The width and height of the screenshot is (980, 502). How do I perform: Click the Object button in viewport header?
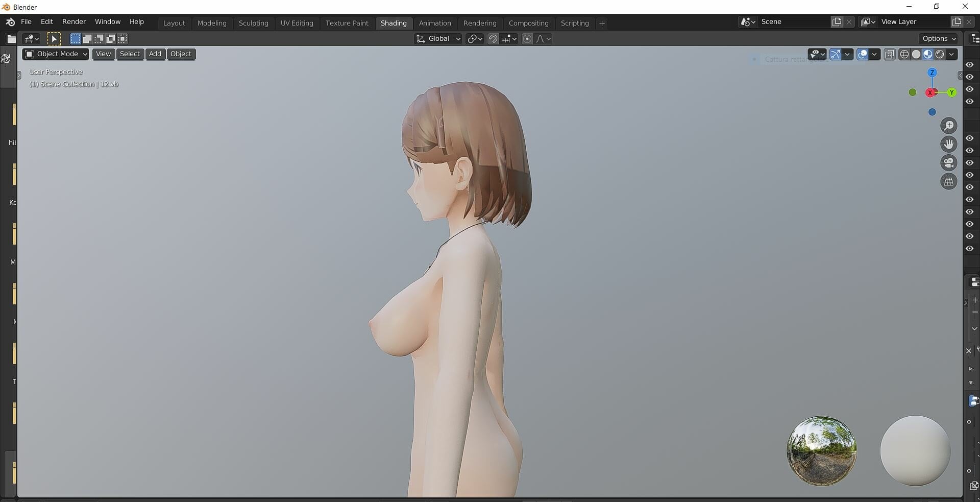pyautogui.click(x=181, y=54)
